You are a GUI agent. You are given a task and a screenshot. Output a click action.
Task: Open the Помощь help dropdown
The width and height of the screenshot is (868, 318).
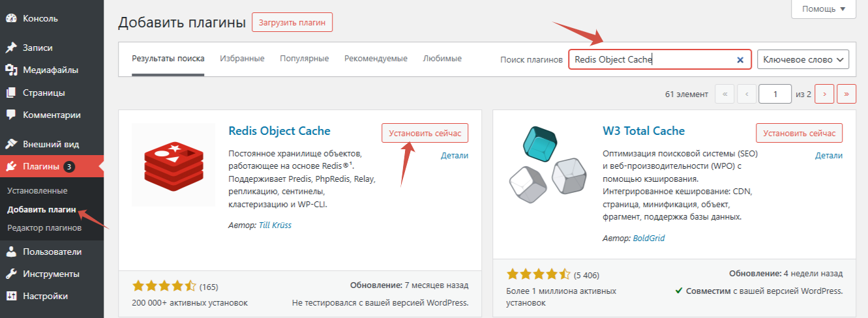pos(824,8)
